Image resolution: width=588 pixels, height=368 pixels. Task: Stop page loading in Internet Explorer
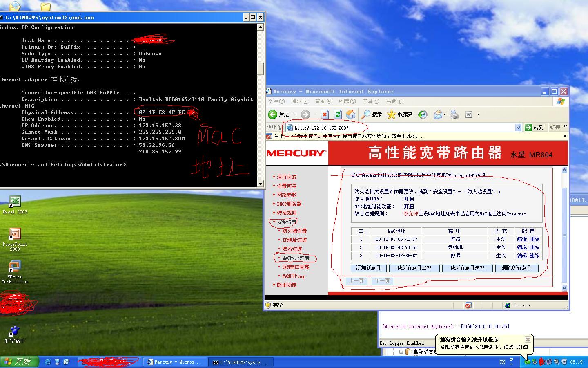(x=325, y=114)
